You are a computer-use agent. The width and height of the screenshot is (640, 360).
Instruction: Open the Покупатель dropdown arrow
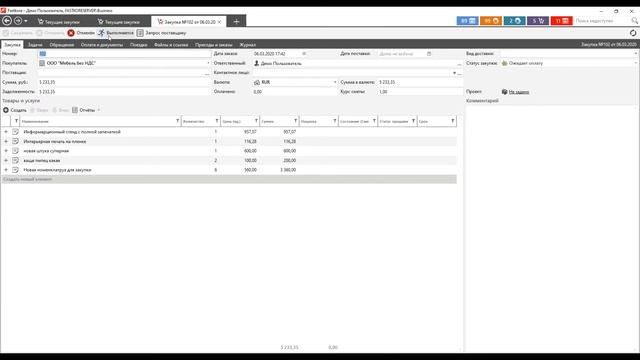click(x=208, y=63)
